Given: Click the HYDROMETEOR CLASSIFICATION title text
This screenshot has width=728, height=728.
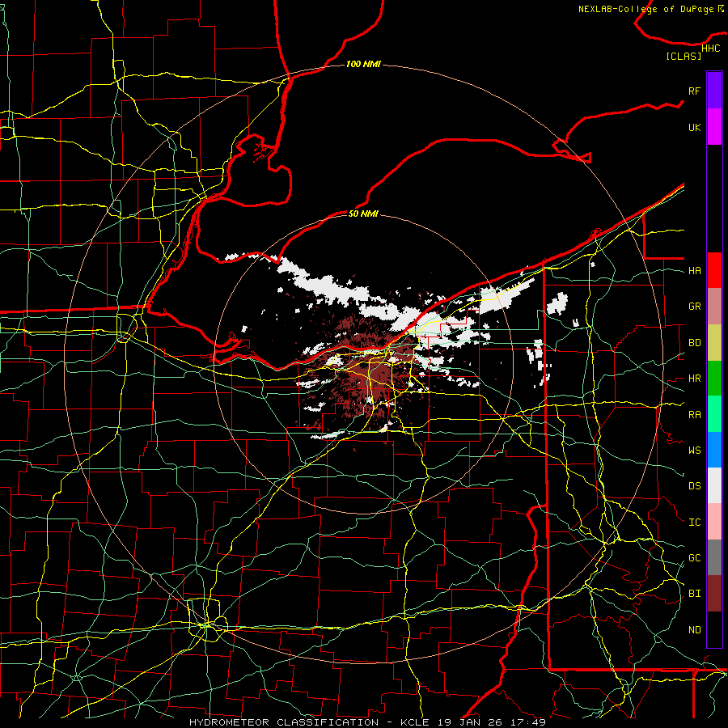Looking at the screenshot, I should coord(284,722).
